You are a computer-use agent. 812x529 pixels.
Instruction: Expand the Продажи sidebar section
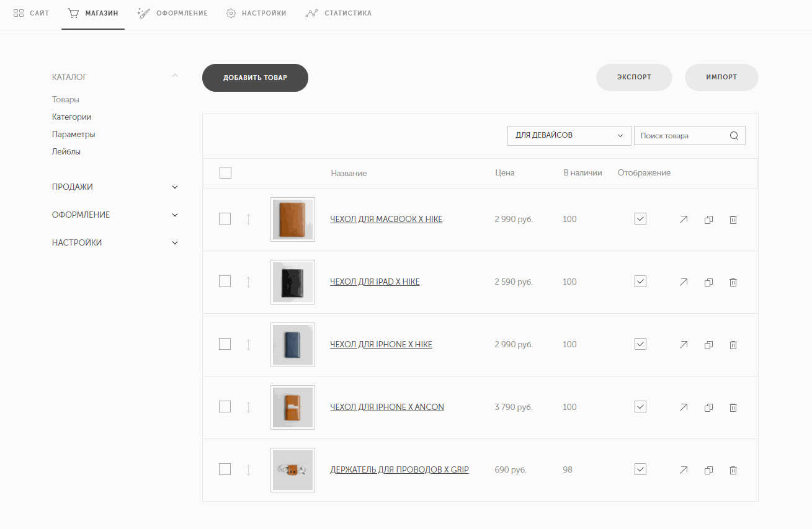(175, 187)
